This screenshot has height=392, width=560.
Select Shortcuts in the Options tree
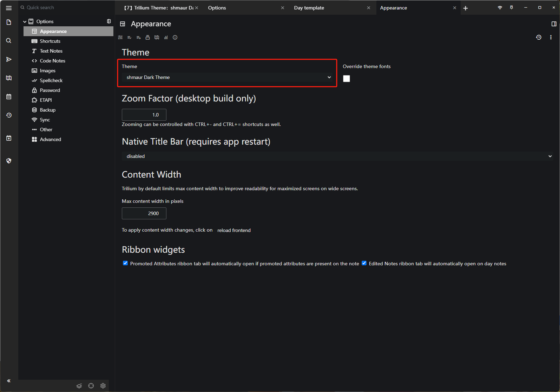click(50, 41)
